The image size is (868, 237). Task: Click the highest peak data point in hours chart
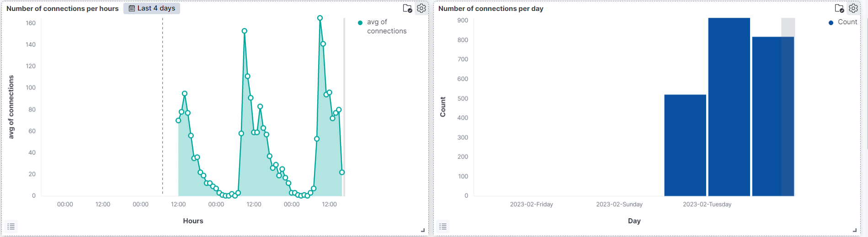click(320, 18)
